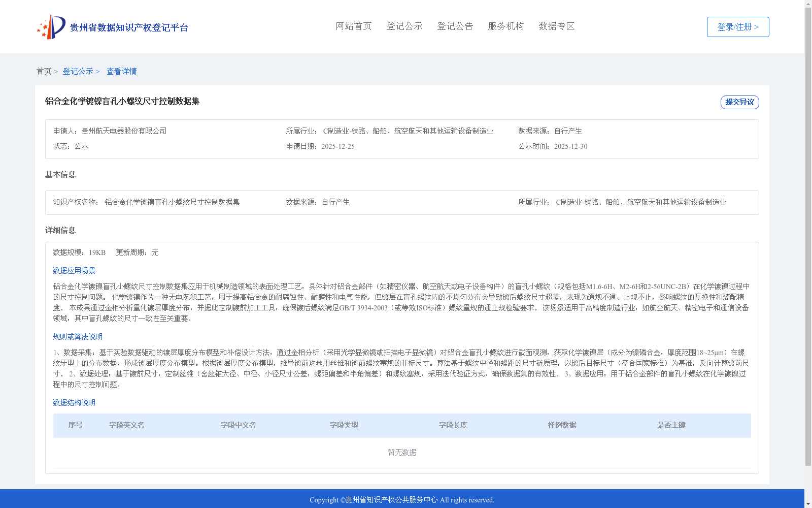Click data size value 19KB
The image size is (812, 508).
pyautogui.click(x=97, y=252)
